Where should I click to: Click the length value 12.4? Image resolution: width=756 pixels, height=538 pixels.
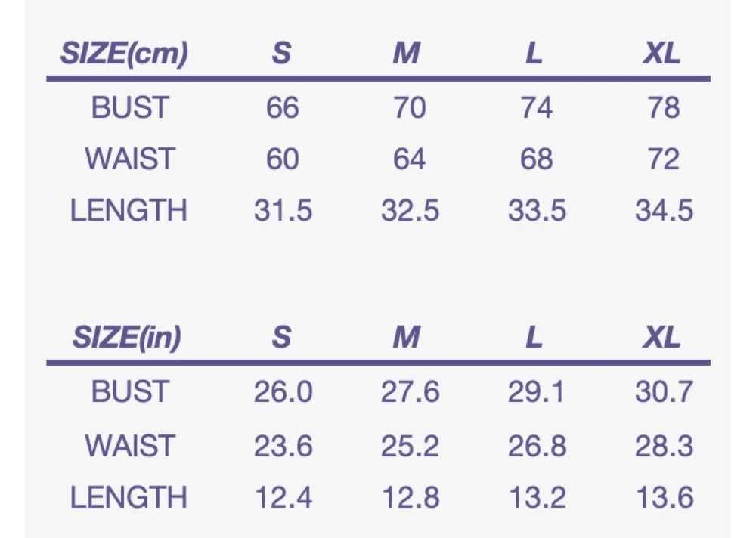(283, 497)
